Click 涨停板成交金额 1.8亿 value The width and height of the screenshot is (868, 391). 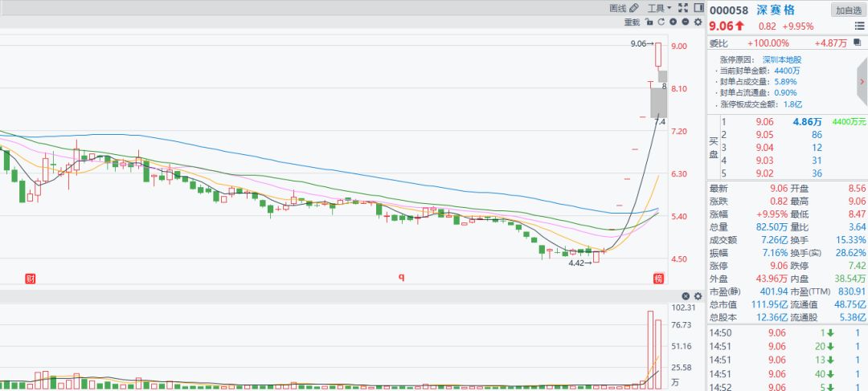point(792,104)
